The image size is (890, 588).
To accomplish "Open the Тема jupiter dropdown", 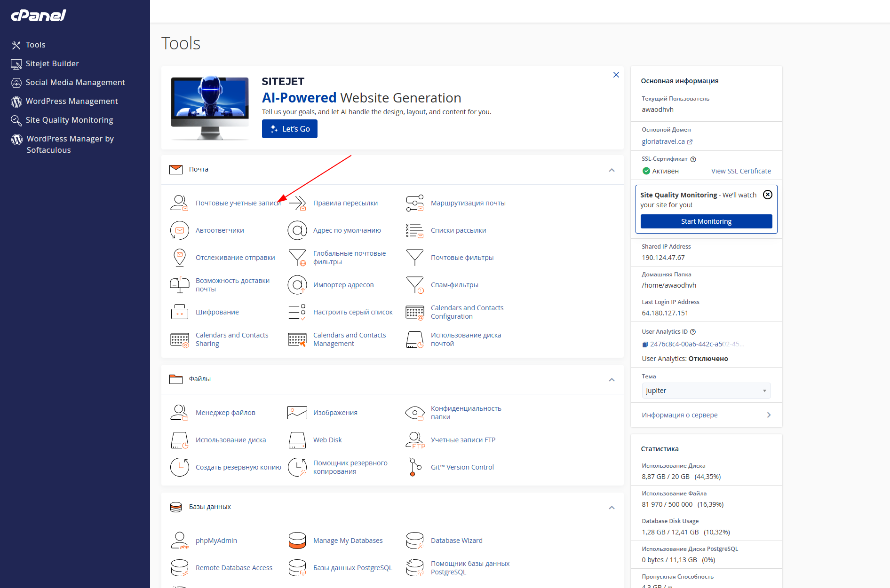I will (706, 391).
